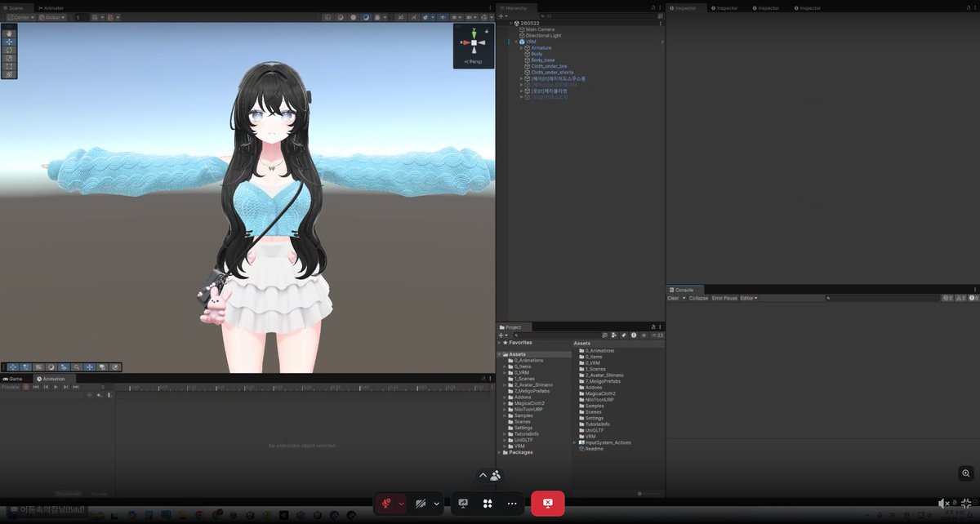Image resolution: width=980 pixels, height=524 pixels.
Task: Select the combined Transform tool
Action: (x=9, y=75)
